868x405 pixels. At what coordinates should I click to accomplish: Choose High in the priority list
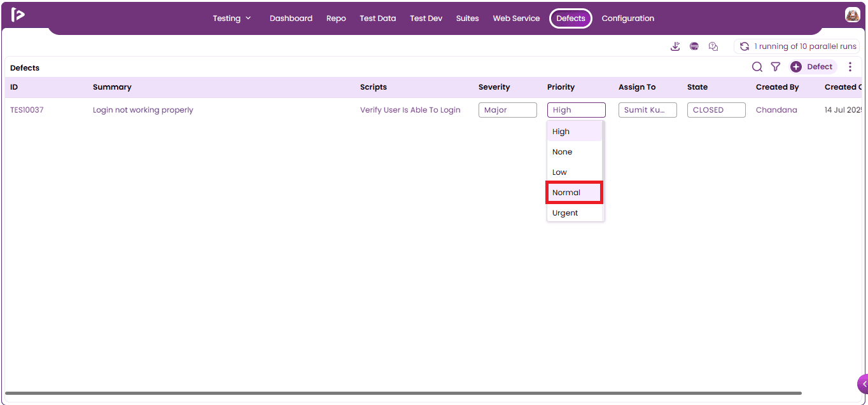575,132
